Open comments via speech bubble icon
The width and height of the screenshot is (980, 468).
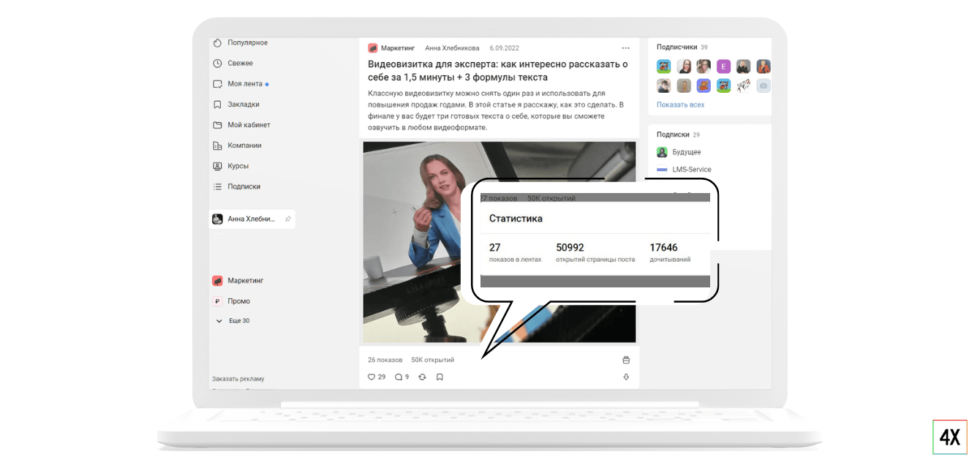[399, 377]
